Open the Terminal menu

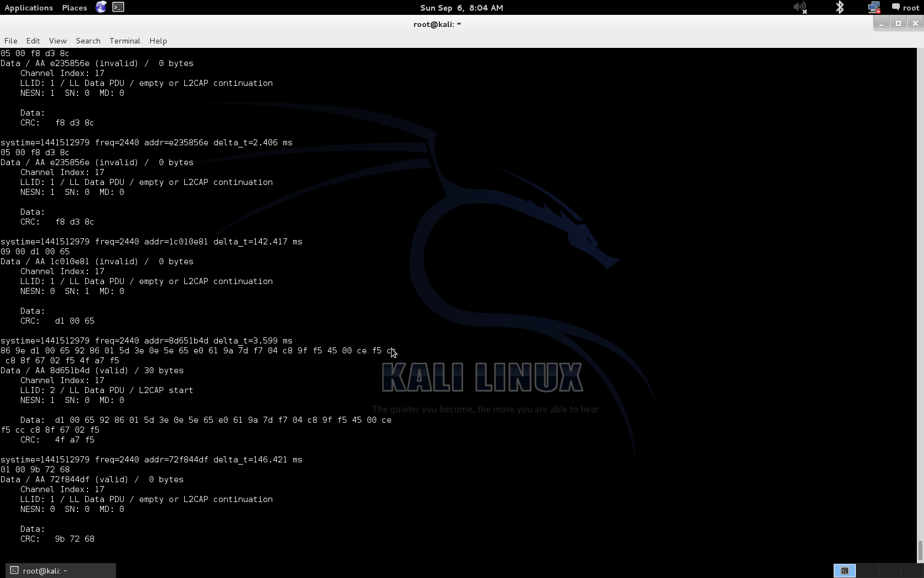(124, 41)
